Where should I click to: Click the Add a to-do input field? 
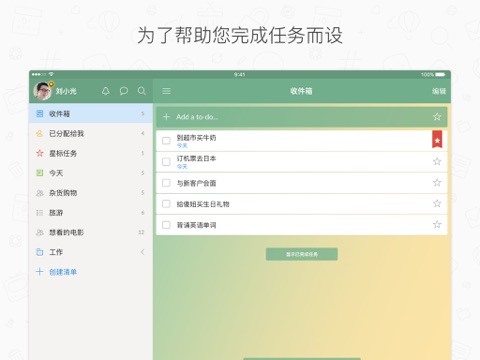(302, 117)
